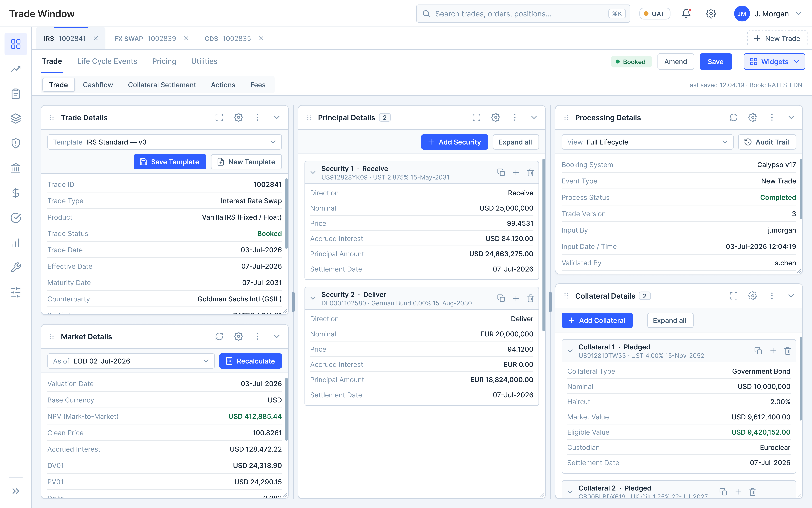The image size is (812, 508).
Task: Open the notifications bell
Action: tap(686, 14)
